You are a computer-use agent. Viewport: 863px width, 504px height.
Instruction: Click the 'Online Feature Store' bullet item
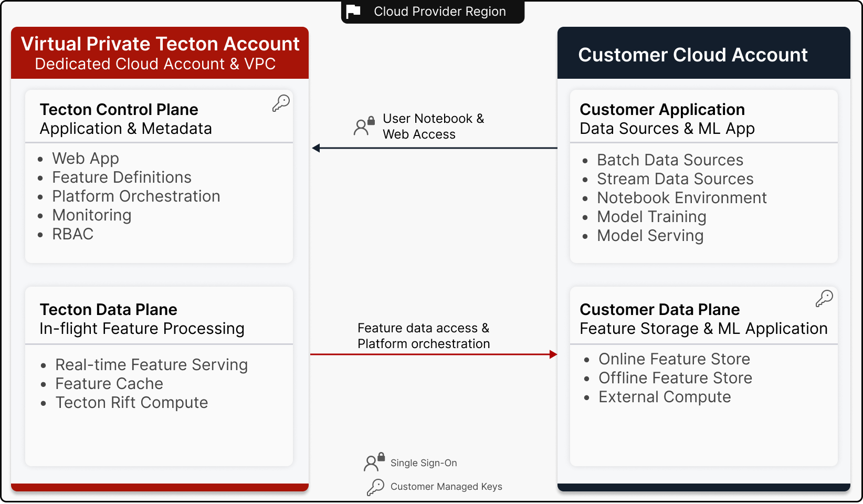click(675, 359)
